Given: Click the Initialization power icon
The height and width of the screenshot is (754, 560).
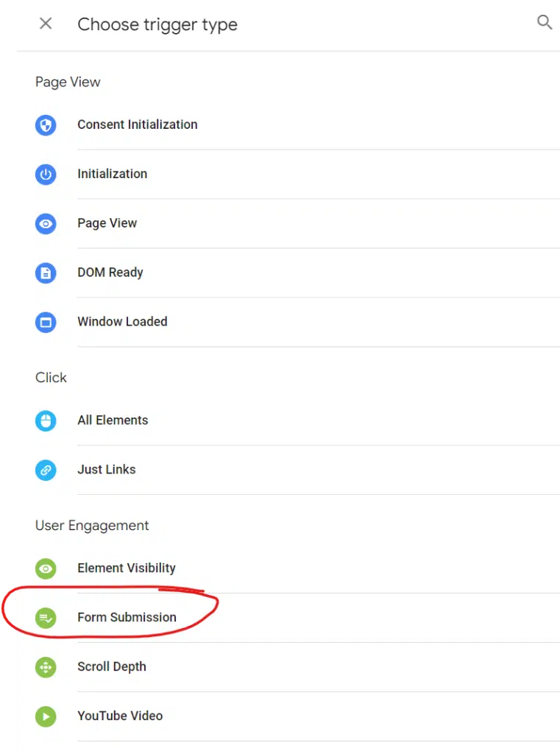Looking at the screenshot, I should tap(46, 174).
